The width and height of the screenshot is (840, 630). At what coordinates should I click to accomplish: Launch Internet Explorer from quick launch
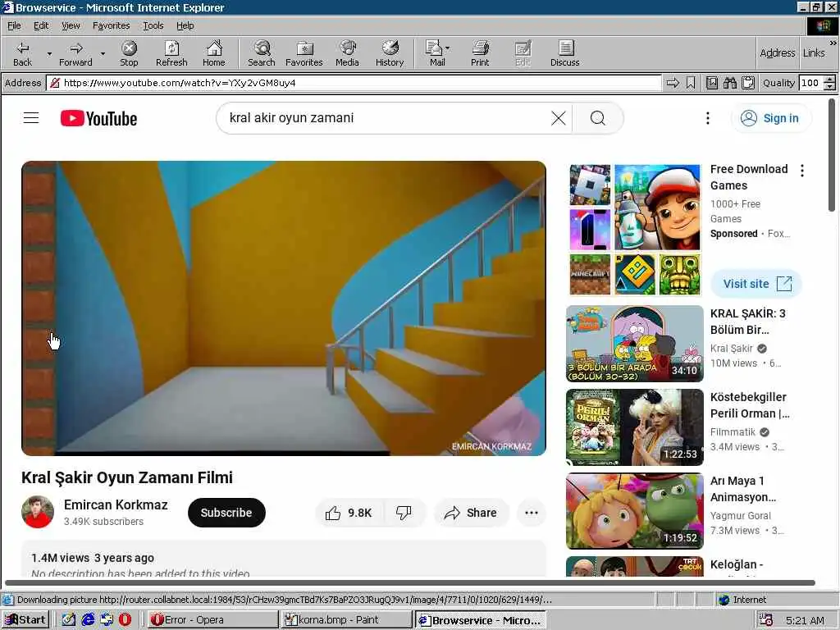pos(88,620)
